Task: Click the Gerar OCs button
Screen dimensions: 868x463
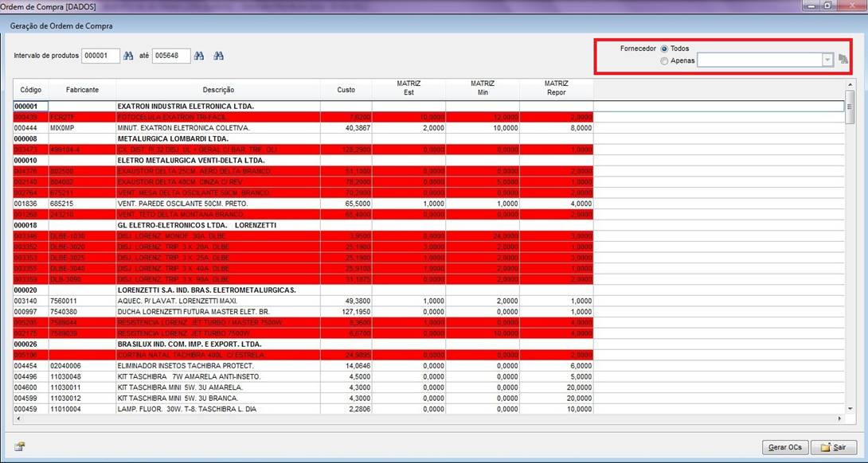Action: [x=785, y=447]
